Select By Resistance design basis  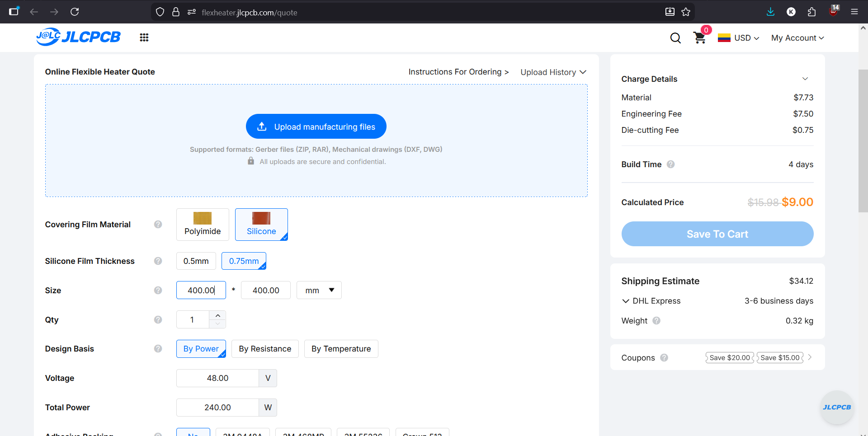tap(265, 349)
